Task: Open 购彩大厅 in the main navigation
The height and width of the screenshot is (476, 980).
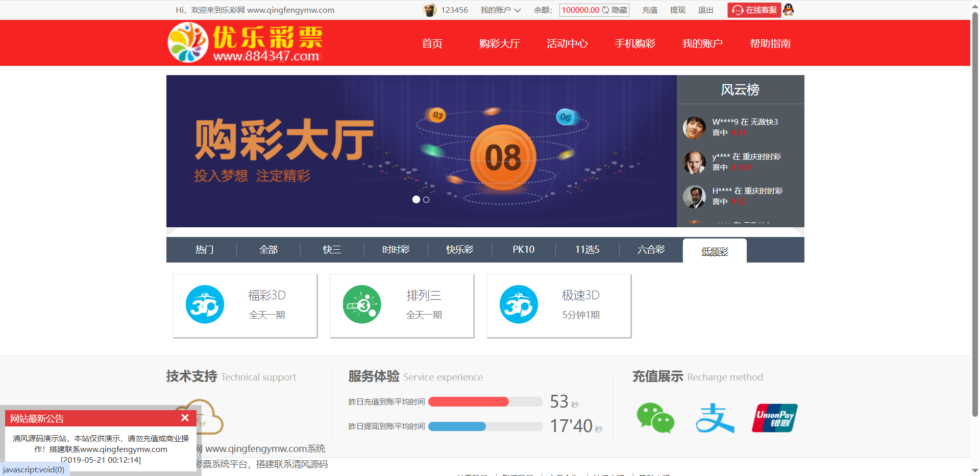Action: [x=499, y=43]
